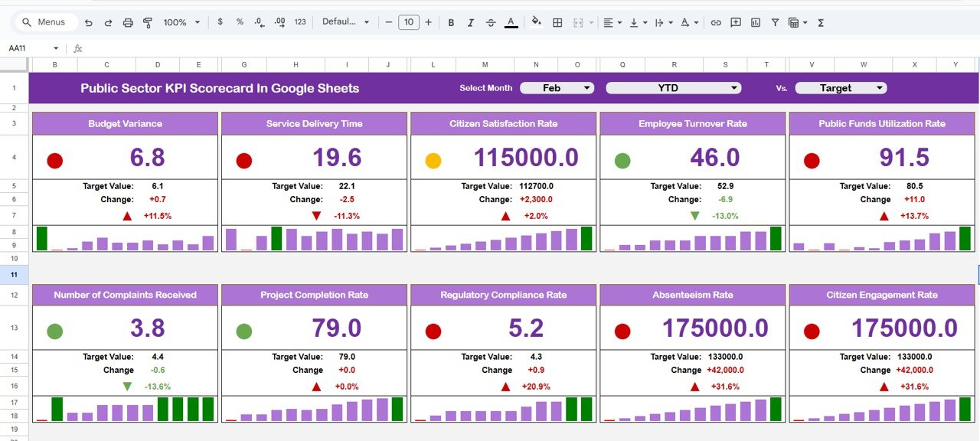Click the Redo button
Image resolution: width=980 pixels, height=441 pixels.
(109, 22)
